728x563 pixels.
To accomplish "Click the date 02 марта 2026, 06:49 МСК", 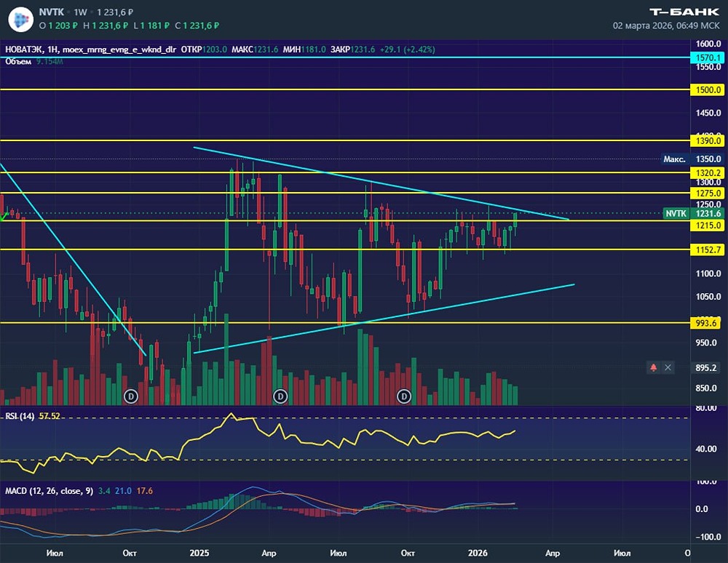I will tap(666, 25).
